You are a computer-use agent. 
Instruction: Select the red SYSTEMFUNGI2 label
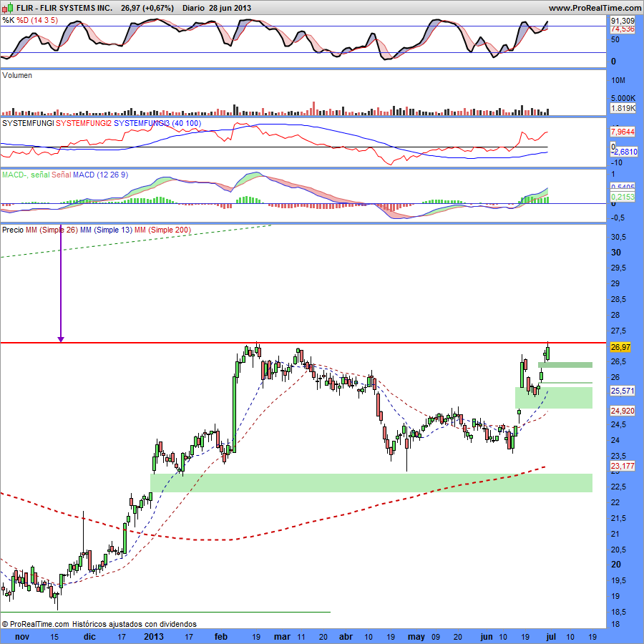tap(84, 123)
